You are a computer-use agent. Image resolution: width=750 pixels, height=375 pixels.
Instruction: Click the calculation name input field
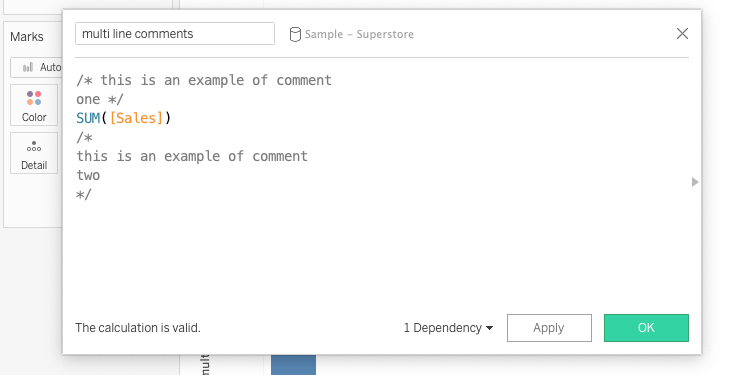175,33
